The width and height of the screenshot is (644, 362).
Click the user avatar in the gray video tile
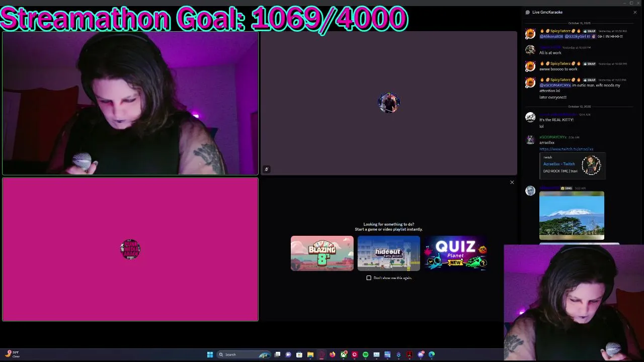click(389, 103)
